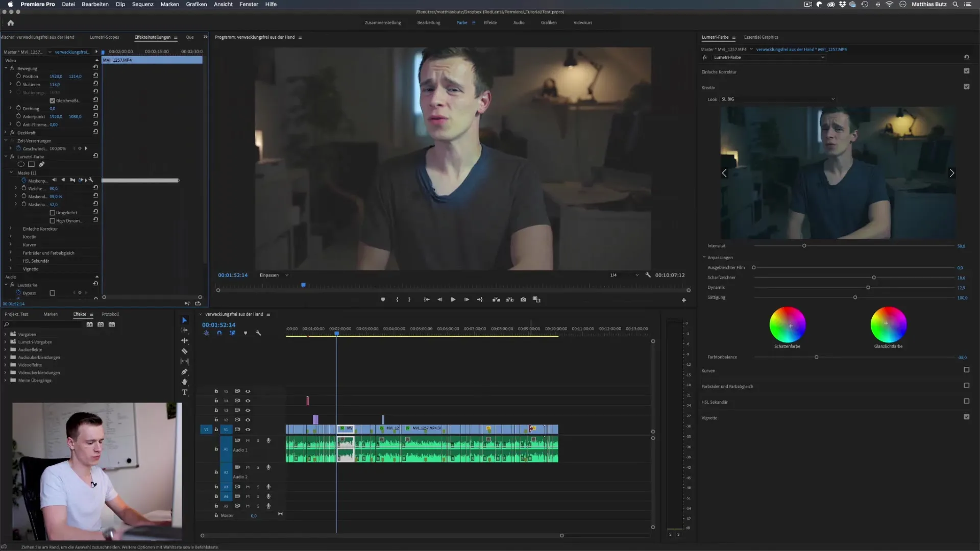Enable Farbräder und Farbabgleich checkbox

coord(966,386)
